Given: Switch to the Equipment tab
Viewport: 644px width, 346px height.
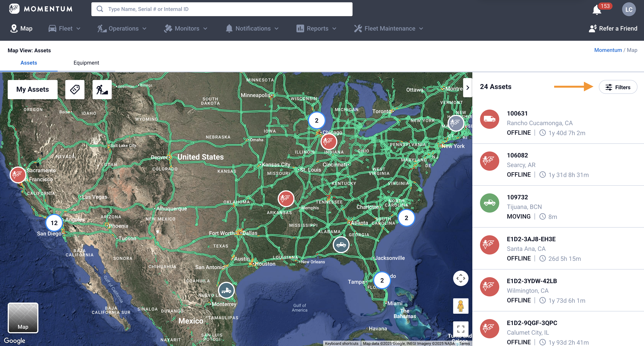Looking at the screenshot, I should tap(86, 63).
